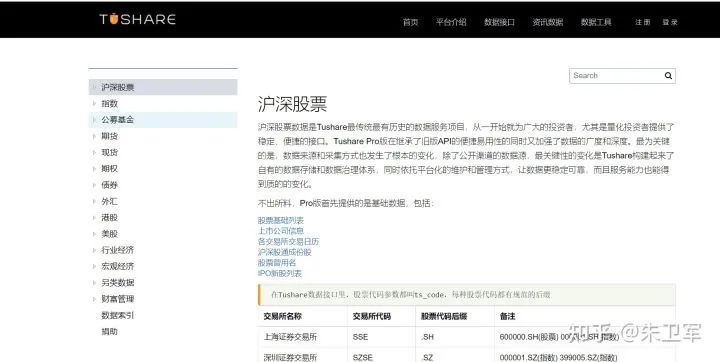
Task: Select 期货 in the sidebar
Action: tap(109, 136)
